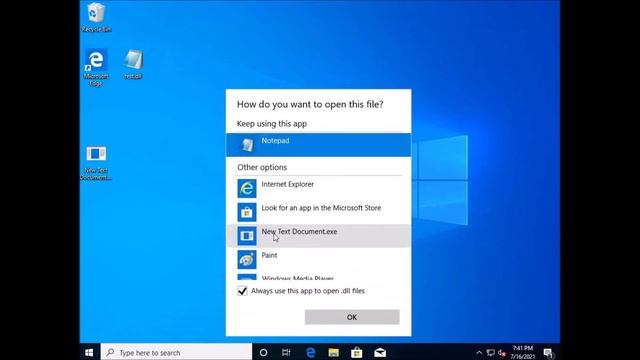Viewport: 640px width, 360px height.
Task: Click Look for an app in Microsoft Store
Action: [x=321, y=208]
